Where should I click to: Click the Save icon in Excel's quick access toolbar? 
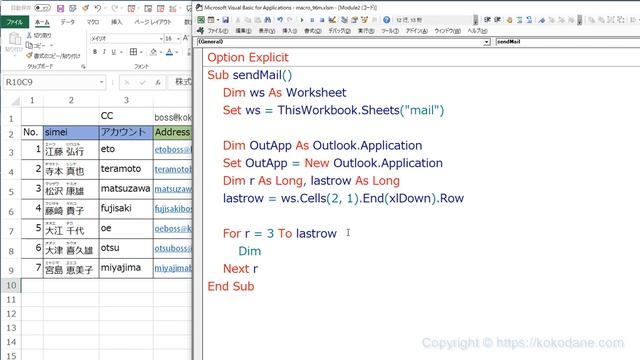[x=60, y=8]
